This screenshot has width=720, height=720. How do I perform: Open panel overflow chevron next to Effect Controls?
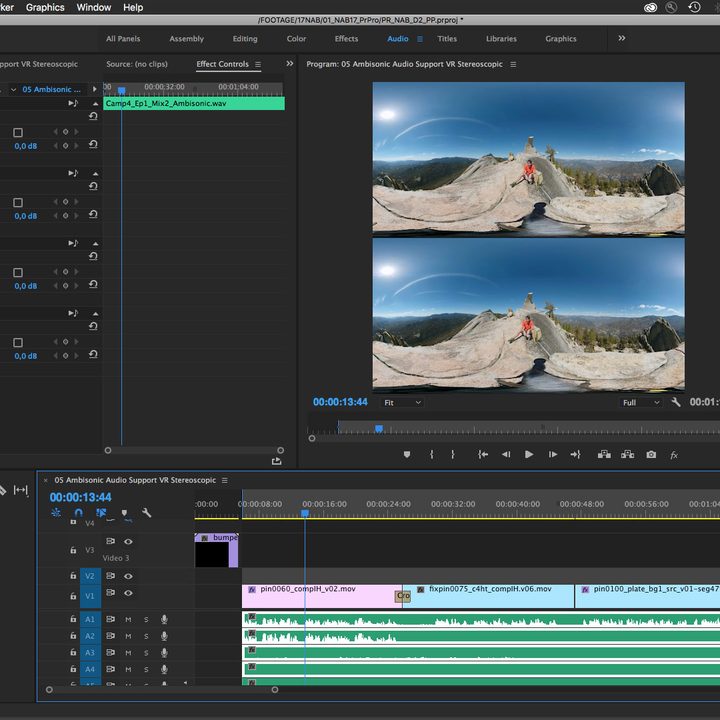(x=290, y=63)
